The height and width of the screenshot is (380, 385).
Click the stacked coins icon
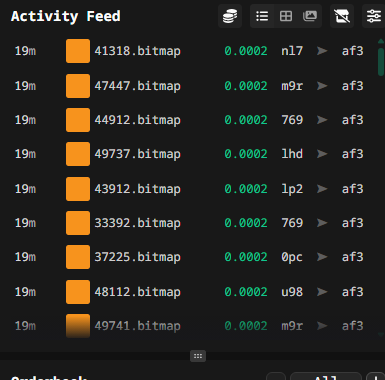click(230, 16)
